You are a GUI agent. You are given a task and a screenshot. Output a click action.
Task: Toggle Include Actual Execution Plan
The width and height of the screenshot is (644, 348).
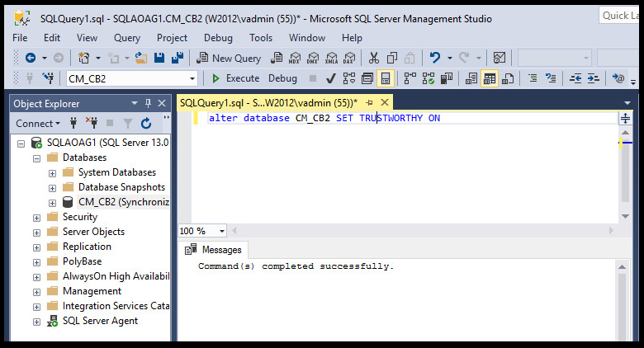click(410, 78)
